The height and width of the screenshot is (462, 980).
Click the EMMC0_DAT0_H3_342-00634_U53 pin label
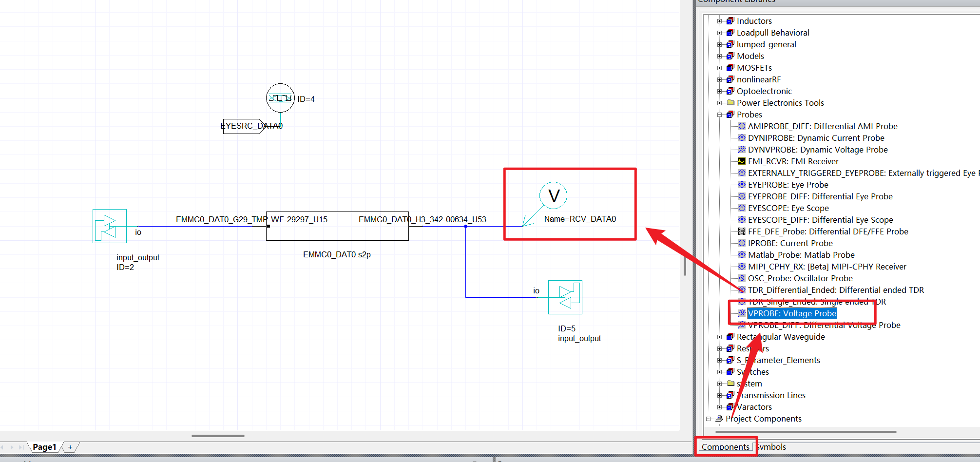[423, 219]
